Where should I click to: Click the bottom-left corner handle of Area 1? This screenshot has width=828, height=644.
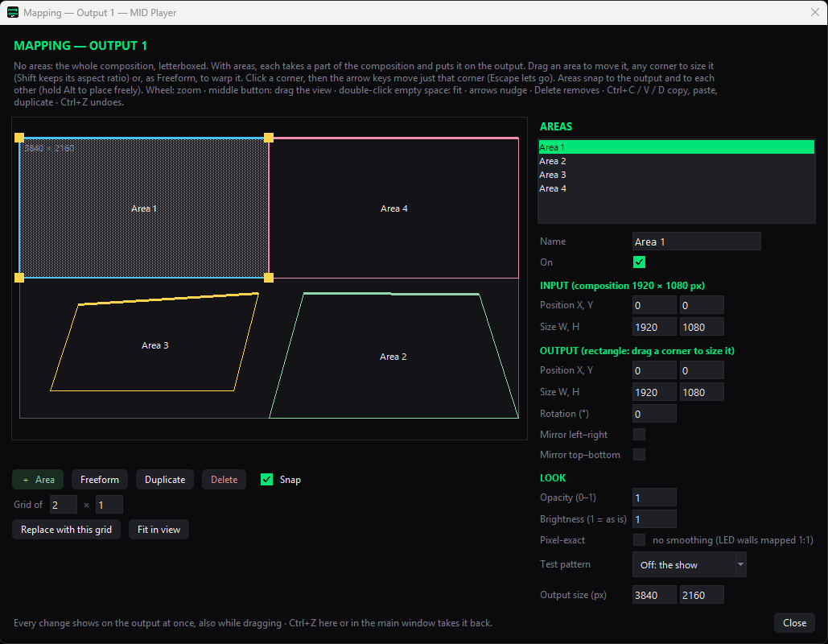[19, 278]
